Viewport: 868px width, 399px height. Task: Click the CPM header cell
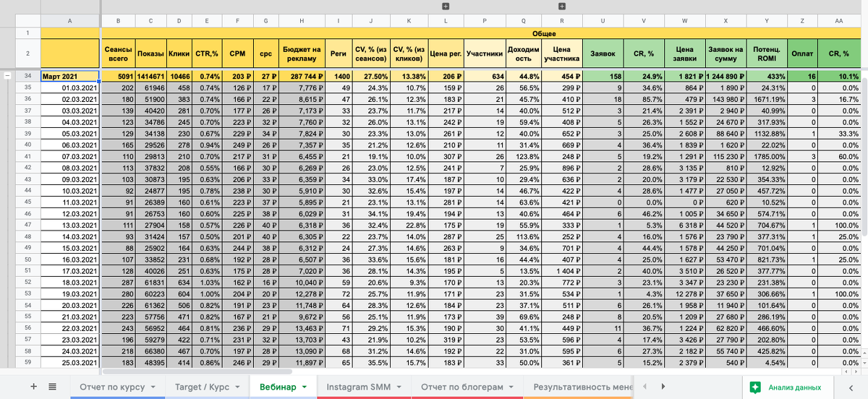237,53
